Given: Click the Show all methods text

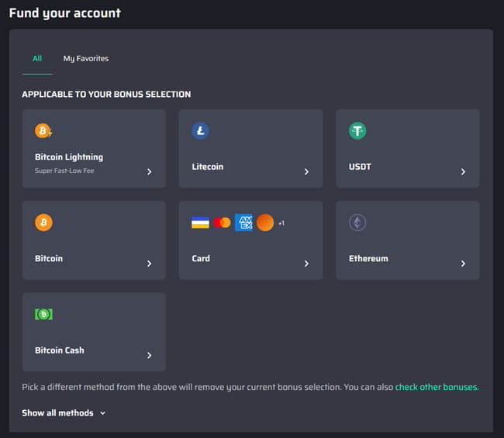Looking at the screenshot, I should tap(57, 413).
